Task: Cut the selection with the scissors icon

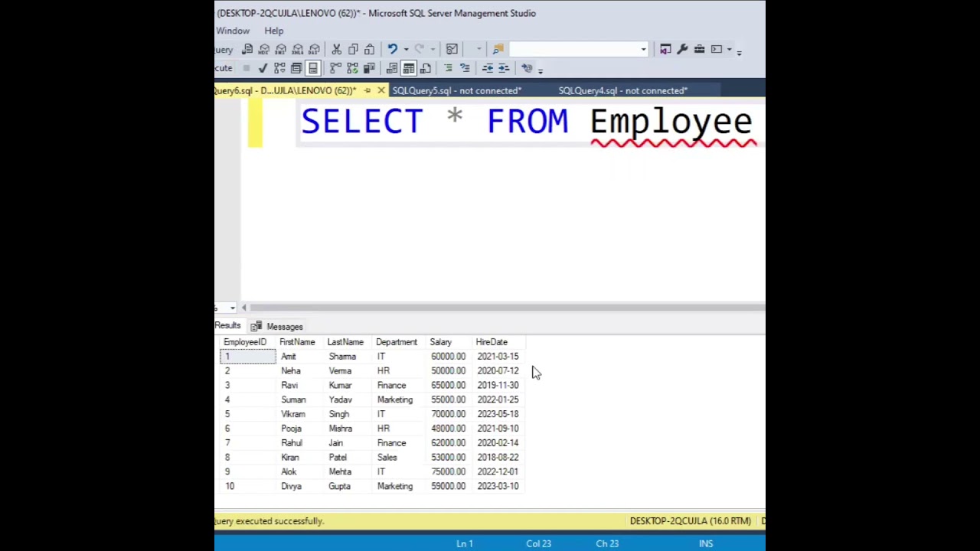Action: (336, 49)
